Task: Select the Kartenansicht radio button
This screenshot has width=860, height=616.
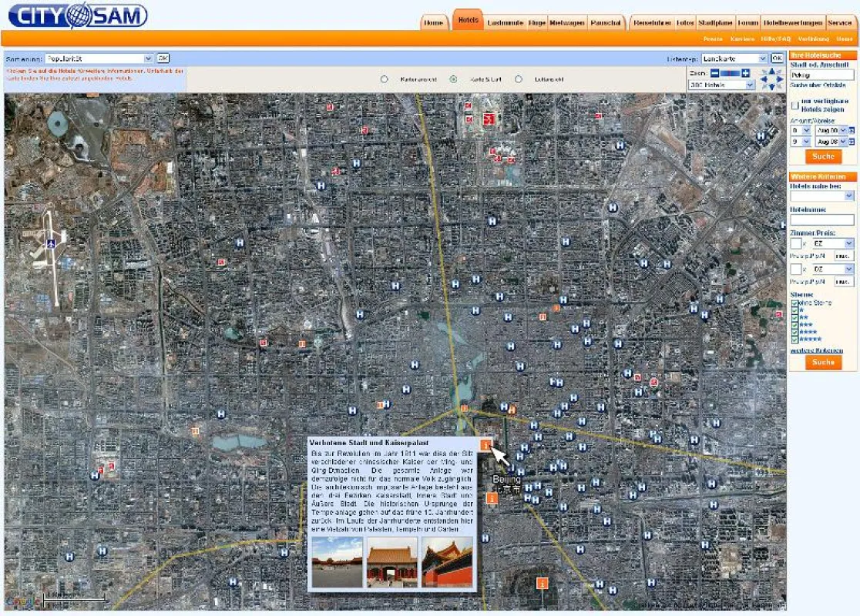Action: (x=384, y=79)
